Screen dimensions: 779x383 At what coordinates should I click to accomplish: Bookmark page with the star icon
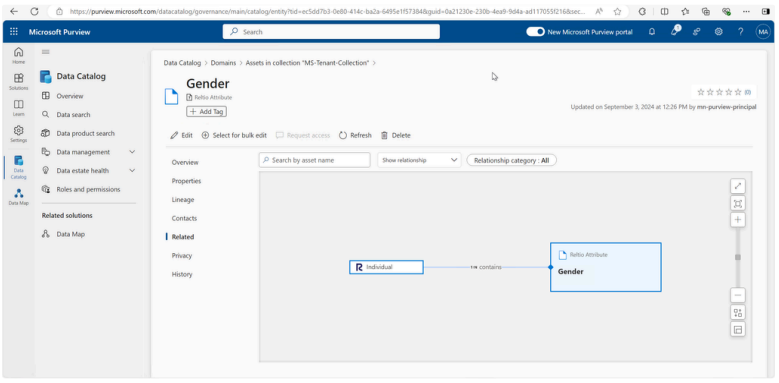tap(617, 11)
